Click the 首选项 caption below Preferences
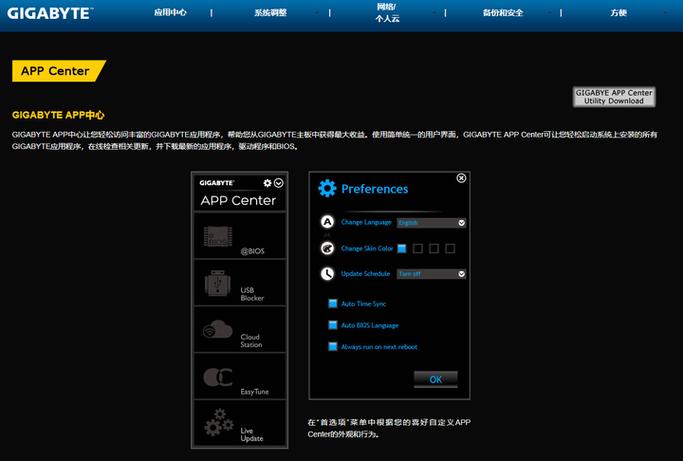This screenshot has width=683, height=461. coord(389,428)
